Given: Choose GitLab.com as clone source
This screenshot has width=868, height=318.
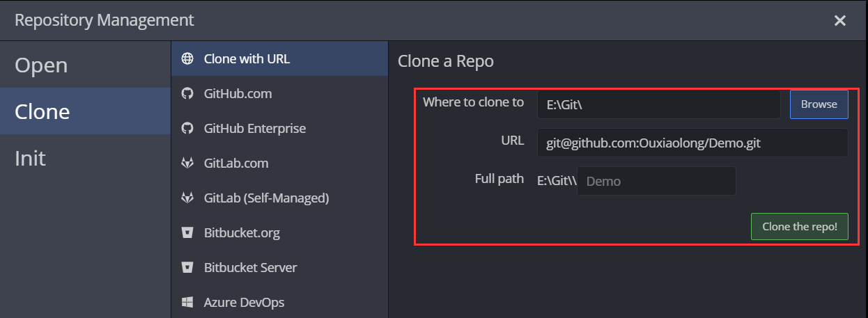Looking at the screenshot, I should click(x=279, y=163).
